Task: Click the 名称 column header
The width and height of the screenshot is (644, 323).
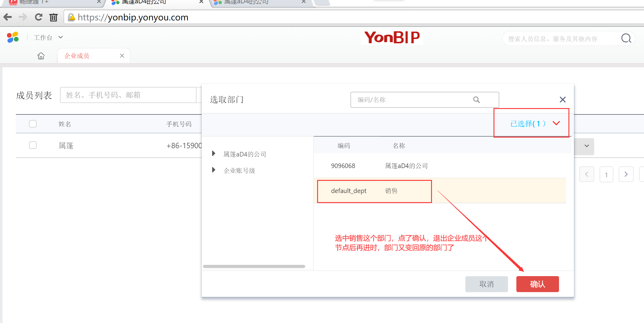Action: pyautogui.click(x=399, y=146)
